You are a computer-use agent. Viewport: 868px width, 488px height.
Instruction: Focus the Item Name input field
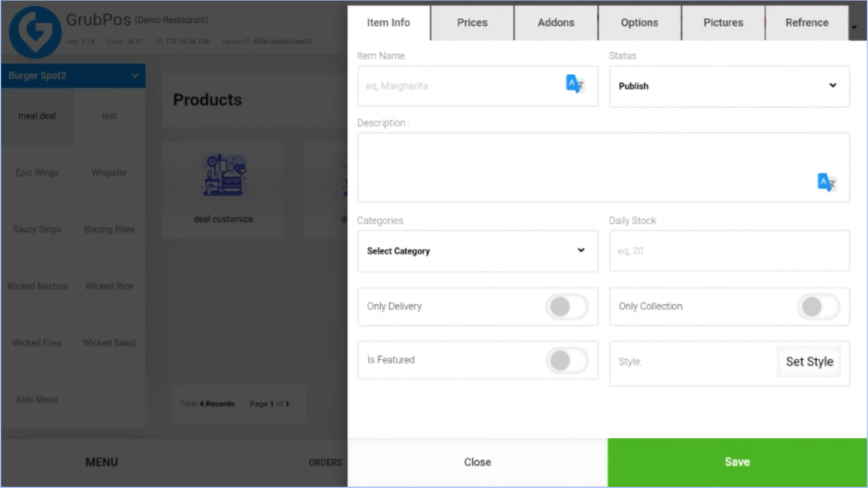coord(478,86)
